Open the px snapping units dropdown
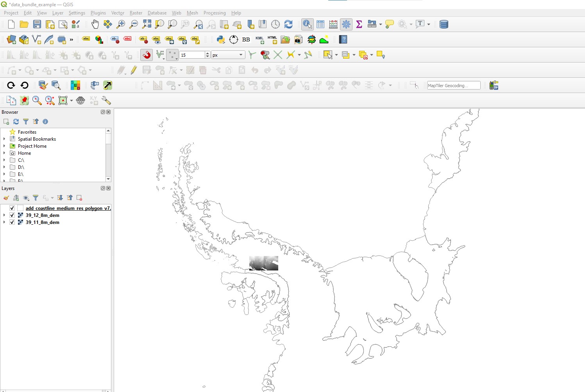 point(228,55)
